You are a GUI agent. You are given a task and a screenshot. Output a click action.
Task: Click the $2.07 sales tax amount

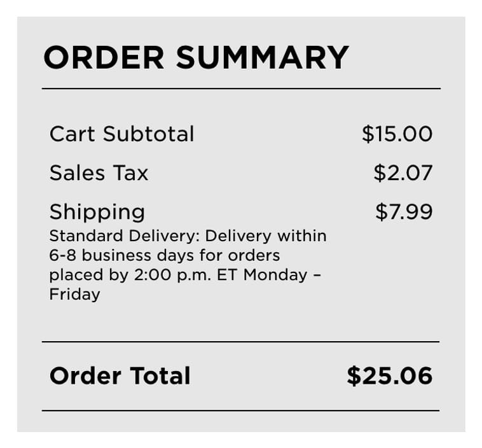403,173
